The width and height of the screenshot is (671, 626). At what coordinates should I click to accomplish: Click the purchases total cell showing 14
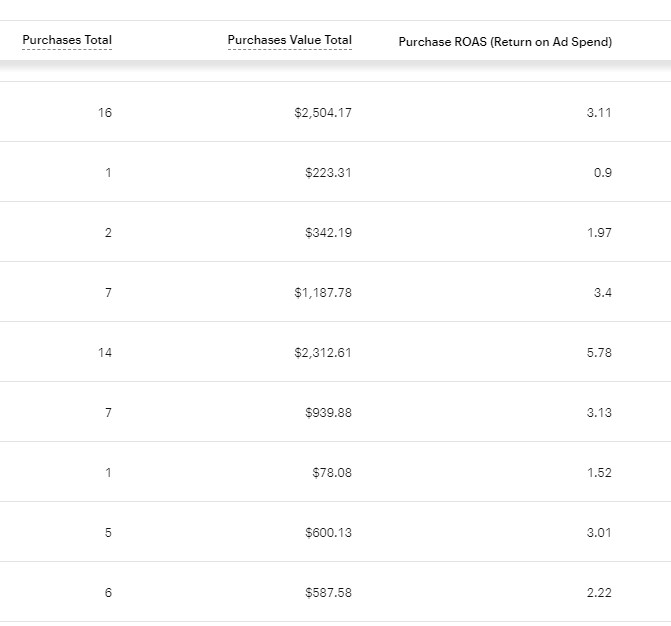tap(105, 353)
